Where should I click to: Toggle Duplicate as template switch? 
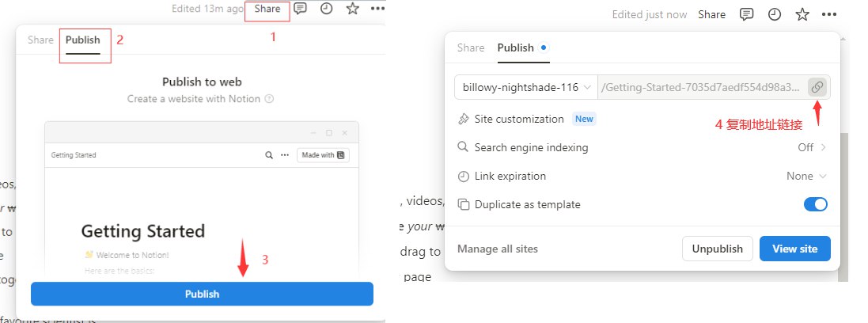[x=816, y=204]
